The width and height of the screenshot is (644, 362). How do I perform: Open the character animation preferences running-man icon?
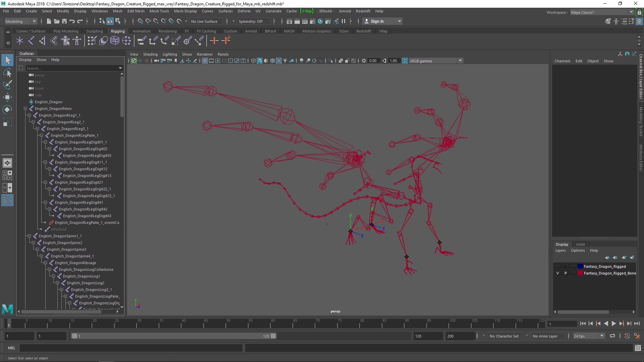tap(637, 336)
